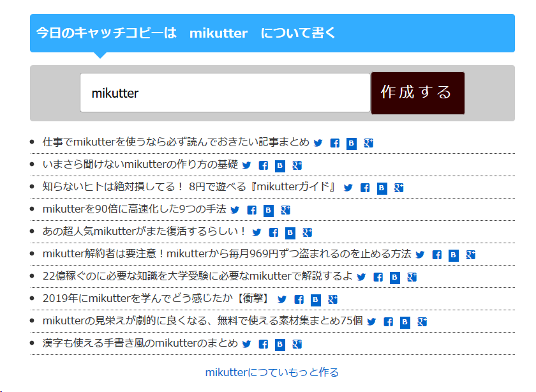Click Hatena icon for 仕事でmikutter headline

click(352, 144)
